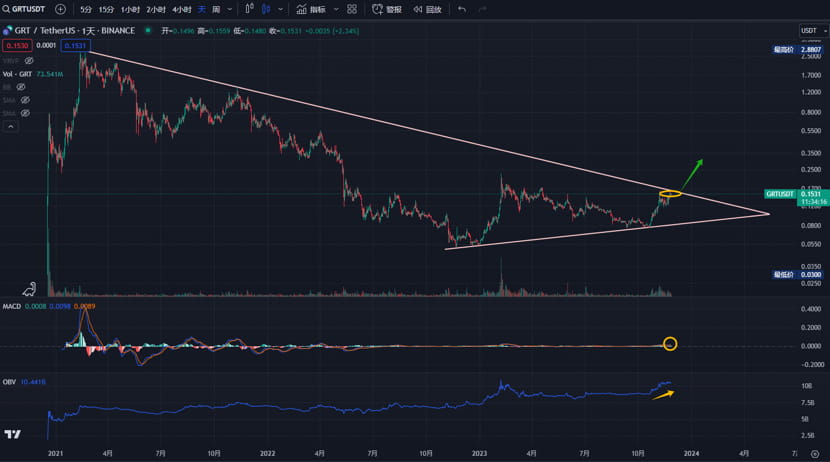
Task: Open the USDT currency dropdown
Action: coord(813,31)
